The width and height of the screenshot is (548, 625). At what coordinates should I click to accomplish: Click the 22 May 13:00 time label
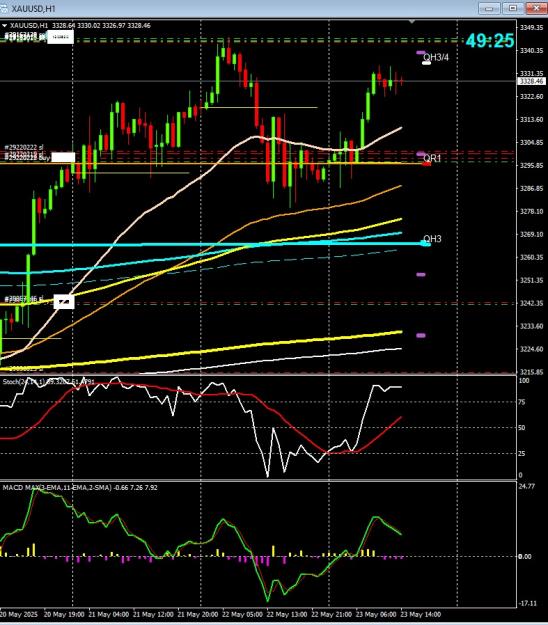pos(287,614)
